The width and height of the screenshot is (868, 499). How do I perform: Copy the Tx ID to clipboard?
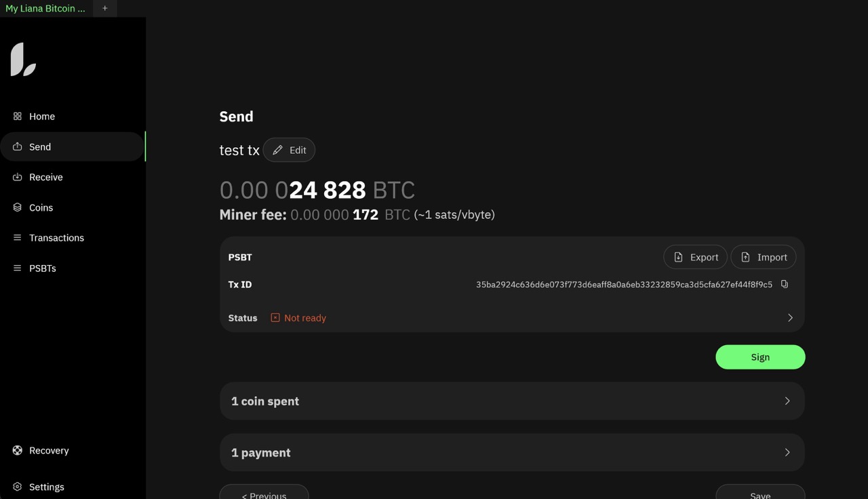(x=785, y=285)
